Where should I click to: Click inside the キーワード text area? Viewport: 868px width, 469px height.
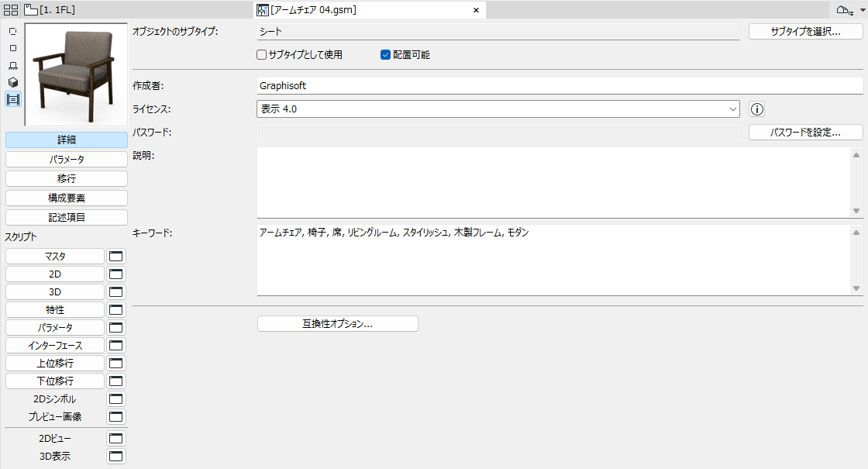(553, 260)
